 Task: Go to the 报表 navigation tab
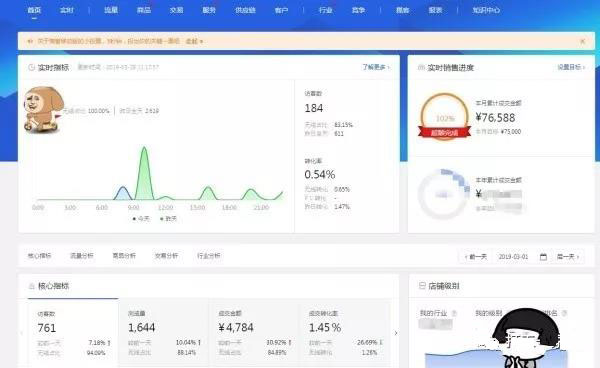click(435, 10)
